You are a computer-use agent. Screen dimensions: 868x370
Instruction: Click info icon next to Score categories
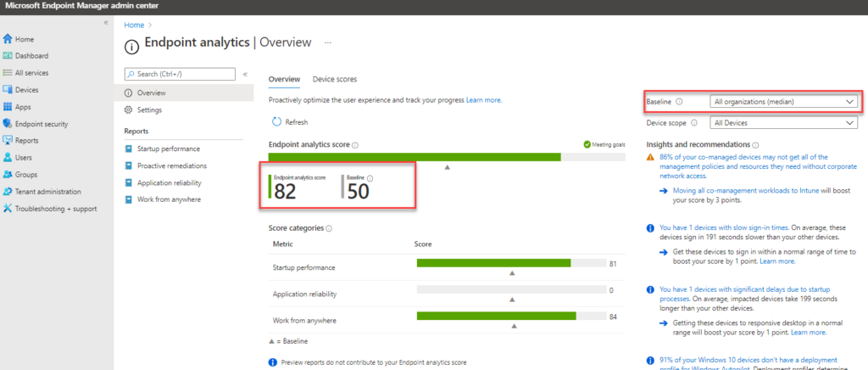(x=329, y=228)
